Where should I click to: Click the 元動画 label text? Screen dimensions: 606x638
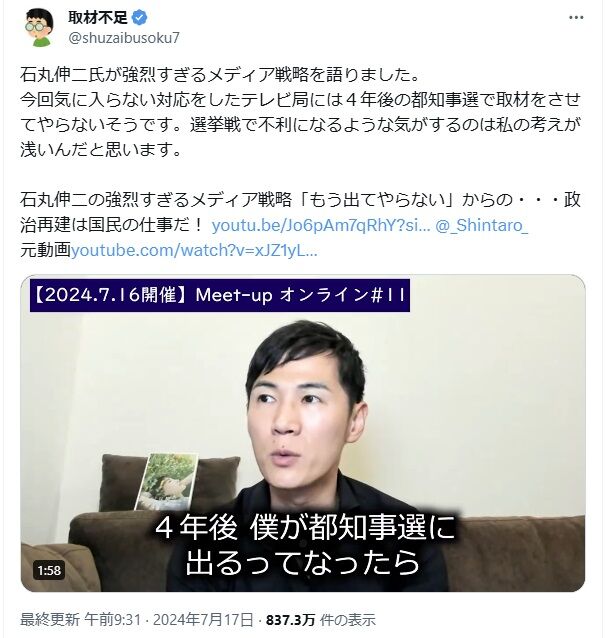(x=46, y=251)
